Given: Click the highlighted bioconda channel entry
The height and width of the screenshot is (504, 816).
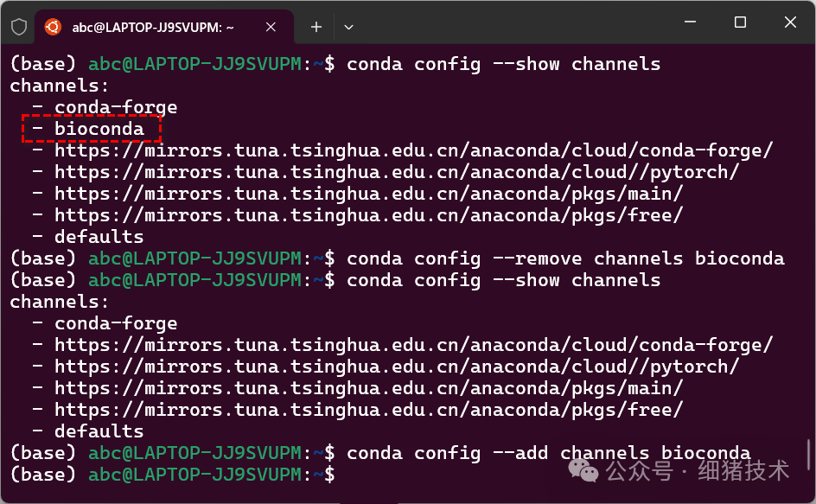Looking at the screenshot, I should (98, 128).
